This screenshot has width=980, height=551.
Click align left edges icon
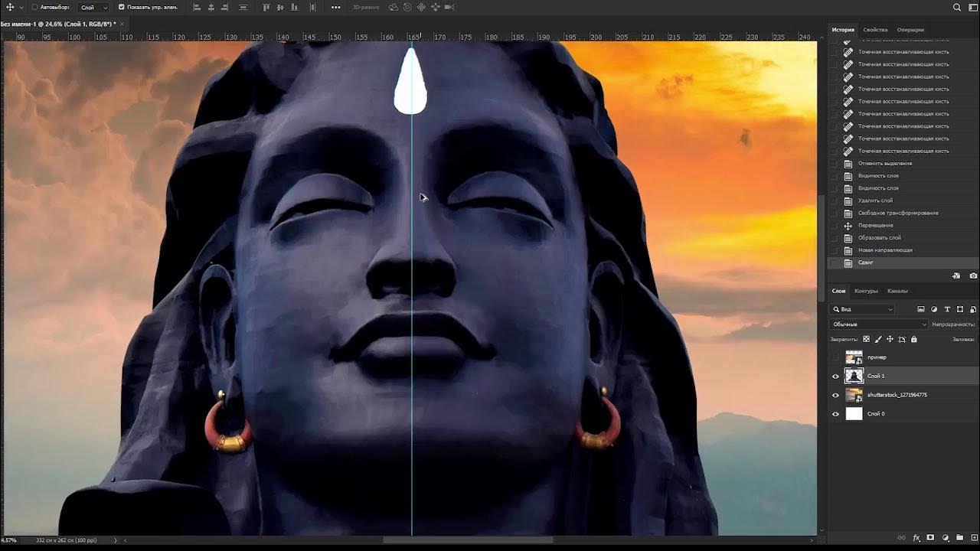pos(197,7)
